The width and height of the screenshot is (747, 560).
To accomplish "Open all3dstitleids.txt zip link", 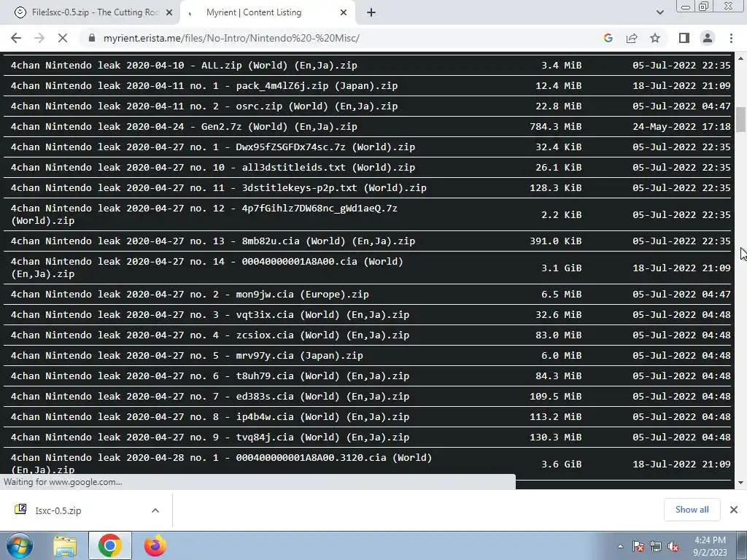I will (213, 168).
